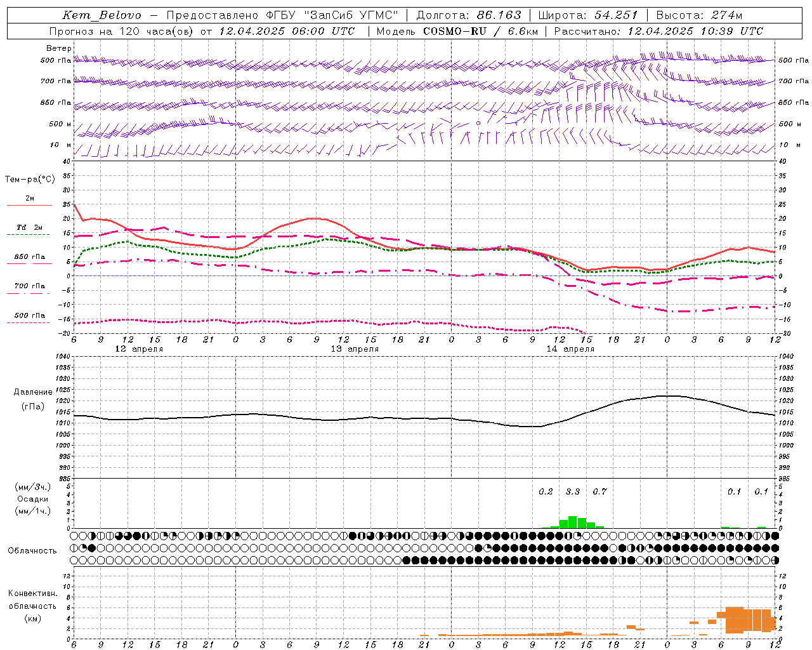
Task: Select the Высота: 274м field
Action: click(699, 15)
